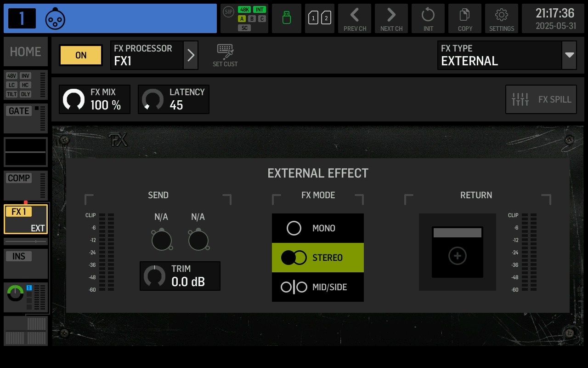Image resolution: width=588 pixels, height=368 pixels.
Task: Select MONO FX mode
Action: [x=317, y=228]
